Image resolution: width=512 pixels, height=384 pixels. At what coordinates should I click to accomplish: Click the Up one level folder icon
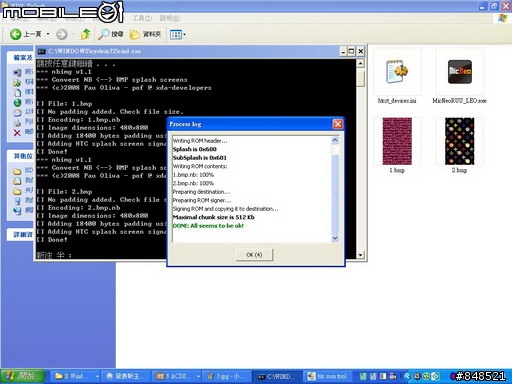point(86,34)
